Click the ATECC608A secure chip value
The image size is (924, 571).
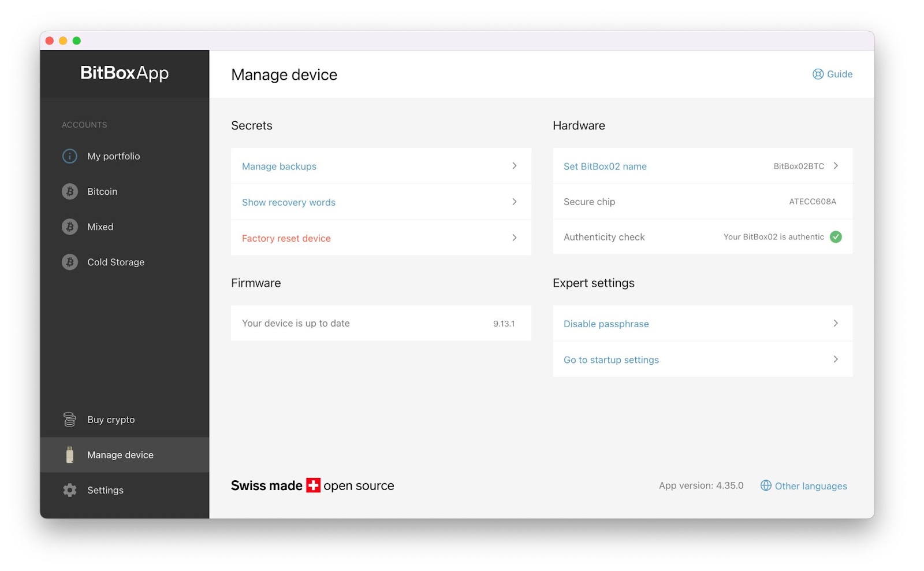pos(813,201)
